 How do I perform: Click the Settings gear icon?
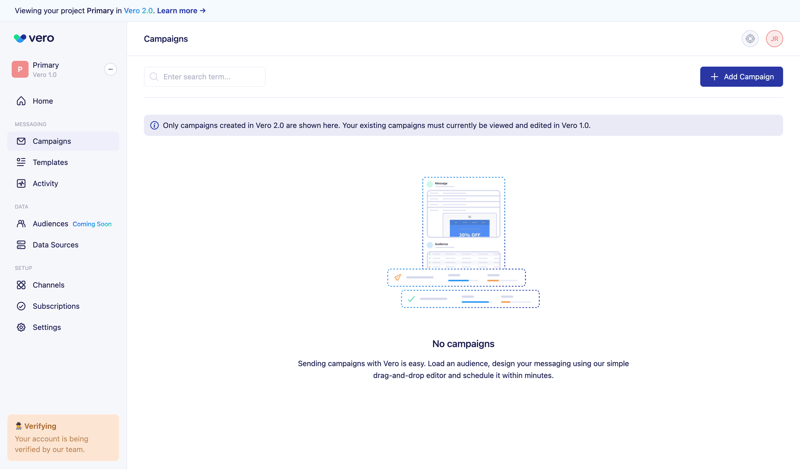click(21, 327)
